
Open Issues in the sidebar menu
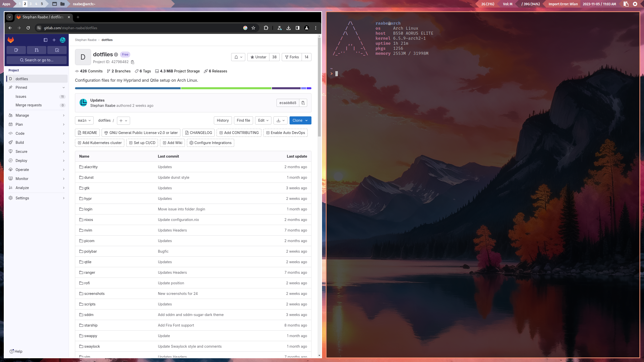pyautogui.click(x=21, y=97)
